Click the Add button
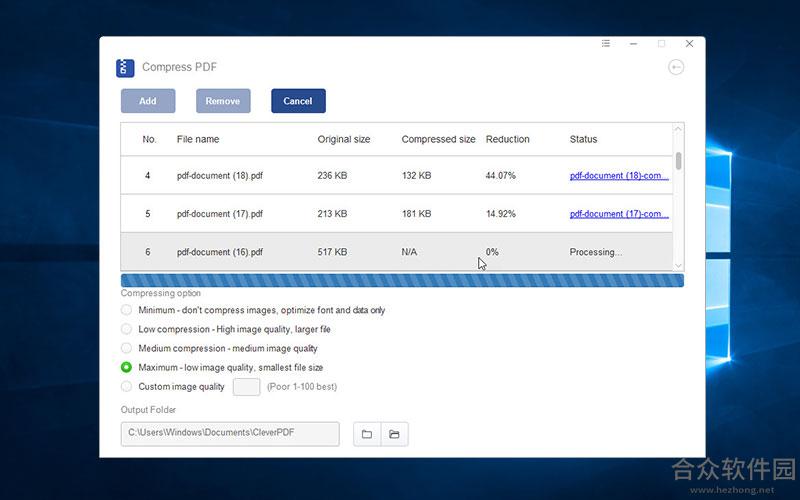This screenshot has height=500, width=800. click(x=148, y=101)
